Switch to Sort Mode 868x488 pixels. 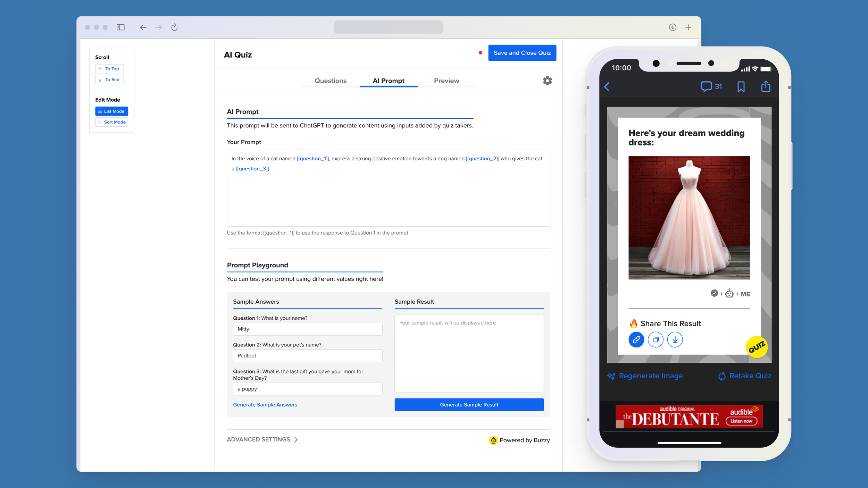pos(111,122)
